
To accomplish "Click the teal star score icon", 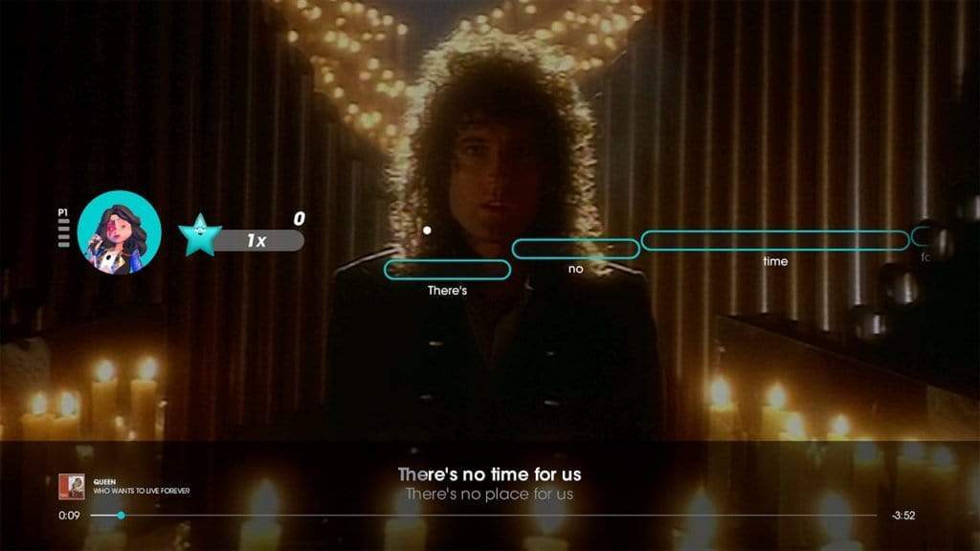I will (x=200, y=235).
